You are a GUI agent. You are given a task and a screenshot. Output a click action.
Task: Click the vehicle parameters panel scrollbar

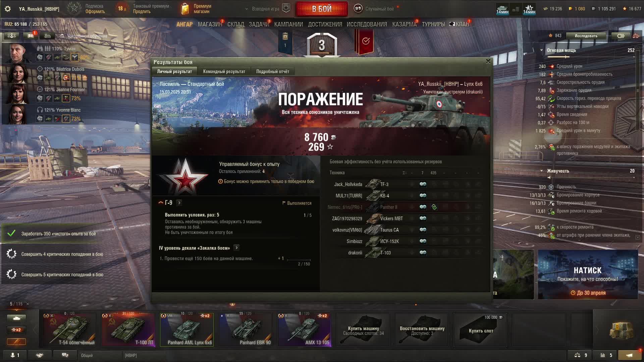pyautogui.click(x=638, y=90)
